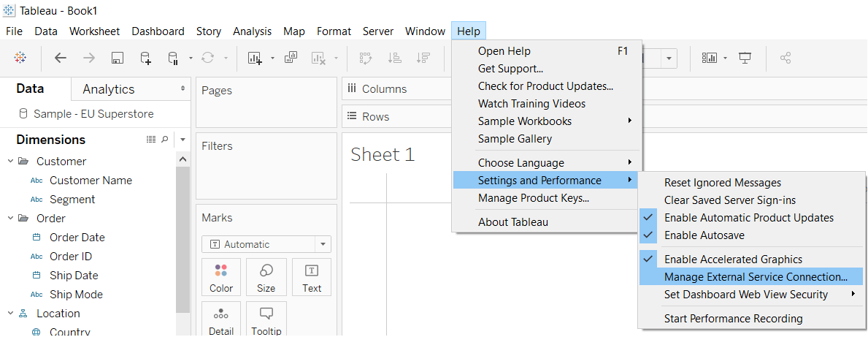Screen dimensions: 868x337
Task: Click the Detail marks card
Action: tap(221, 319)
